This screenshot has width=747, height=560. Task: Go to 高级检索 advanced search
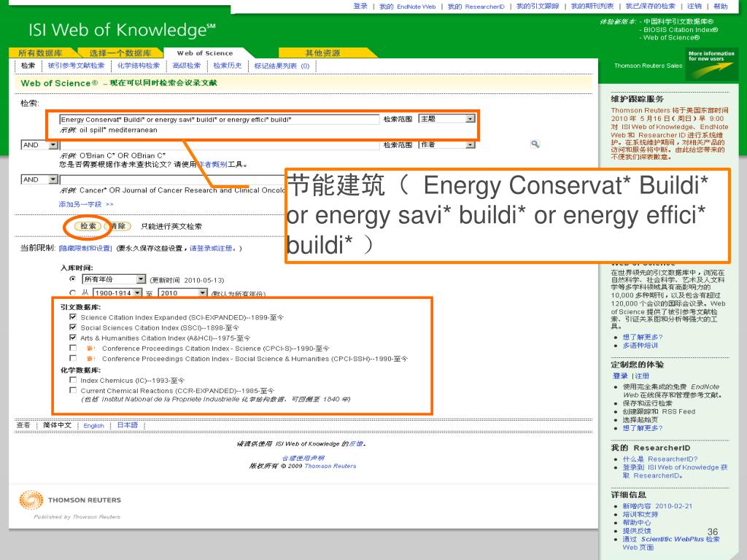click(187, 66)
